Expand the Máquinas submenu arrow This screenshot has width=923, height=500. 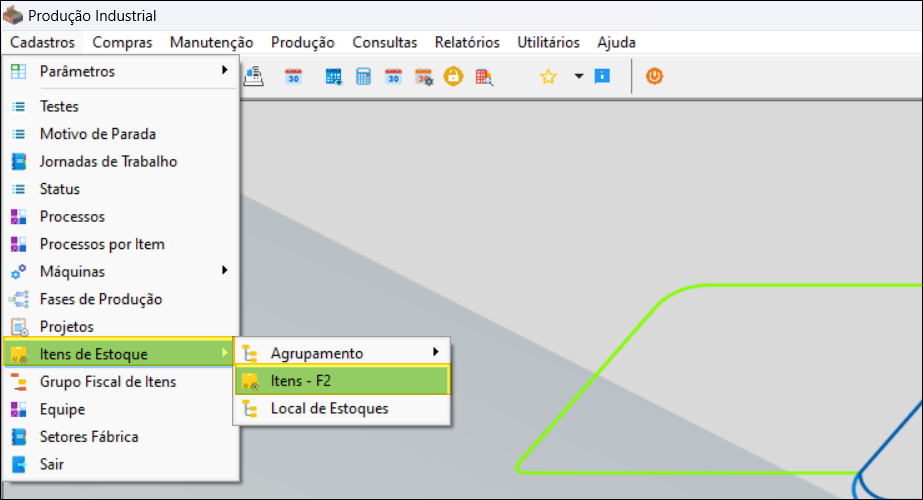pyautogui.click(x=224, y=270)
